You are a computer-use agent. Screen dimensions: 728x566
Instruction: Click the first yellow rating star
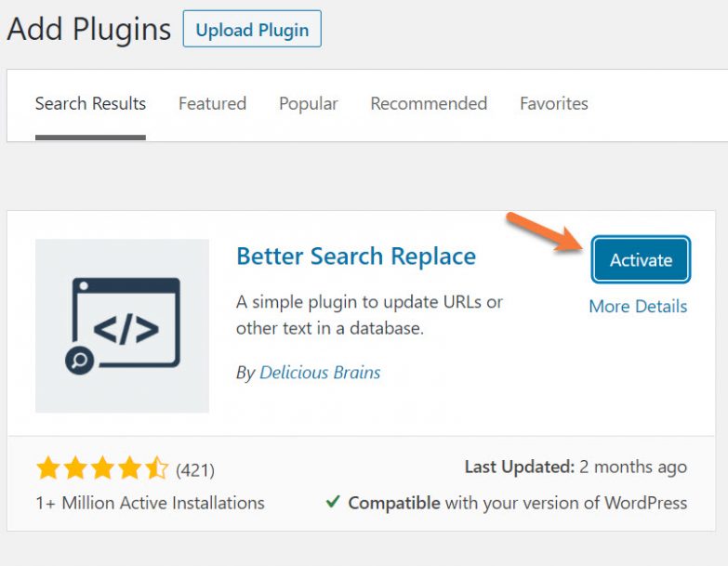click(48, 468)
